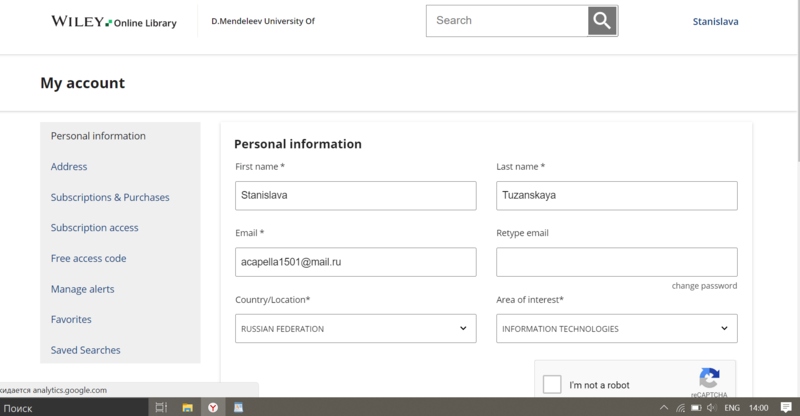Screen dimensions: 800x416
Task: Open the 14:00 taskbar clock
Action: [758, 407]
